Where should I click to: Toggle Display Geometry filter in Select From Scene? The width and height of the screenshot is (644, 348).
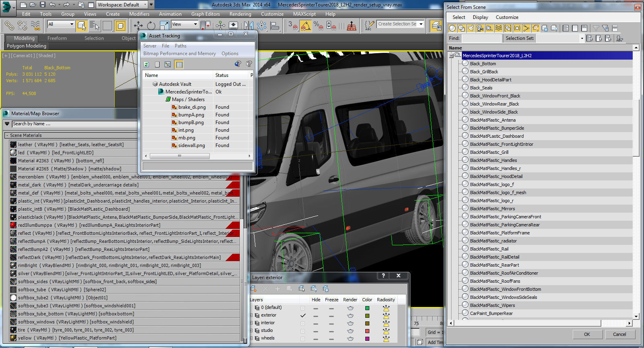coord(452,28)
